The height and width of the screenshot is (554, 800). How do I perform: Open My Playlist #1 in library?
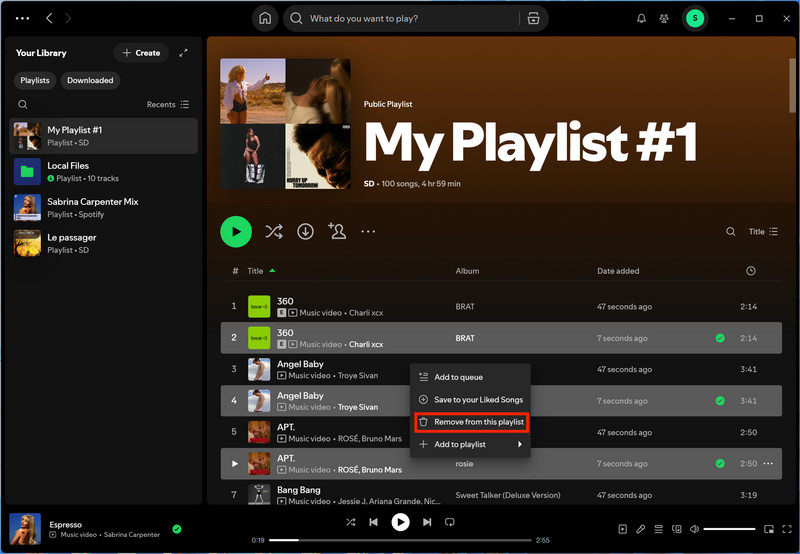pyautogui.click(x=104, y=136)
